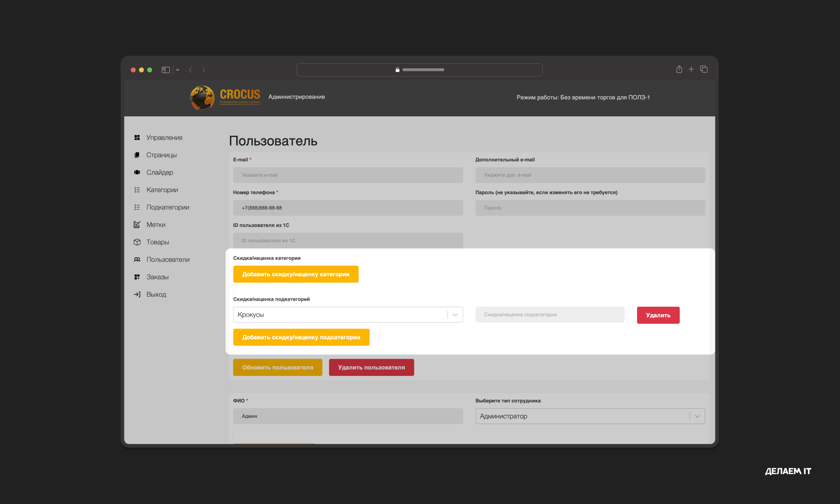Click chevron arrow of Администратор select

pyautogui.click(x=697, y=416)
